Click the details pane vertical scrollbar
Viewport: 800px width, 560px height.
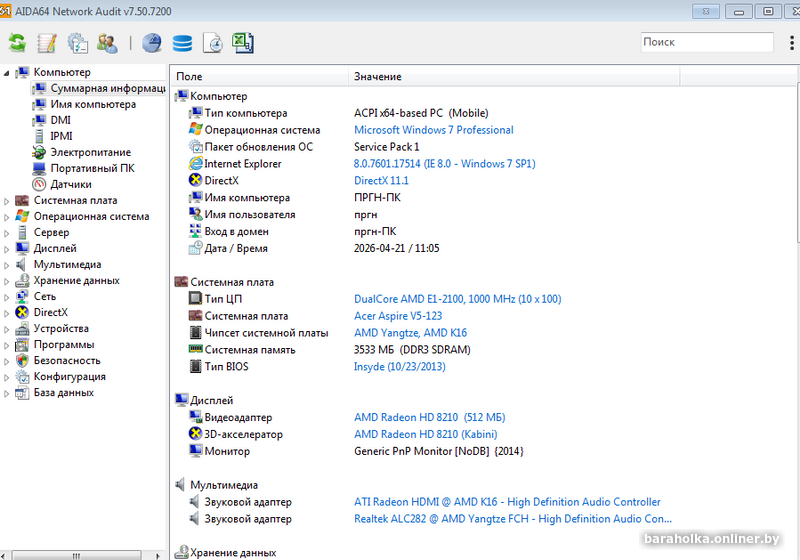coord(797,164)
